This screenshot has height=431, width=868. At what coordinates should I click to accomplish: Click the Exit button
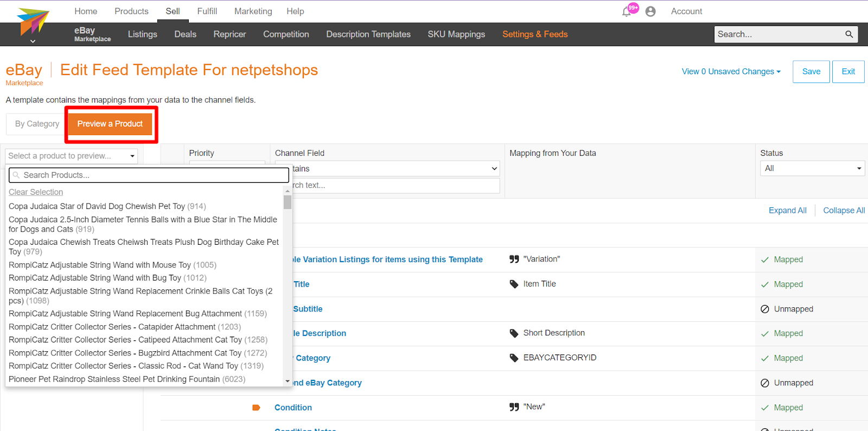click(848, 72)
